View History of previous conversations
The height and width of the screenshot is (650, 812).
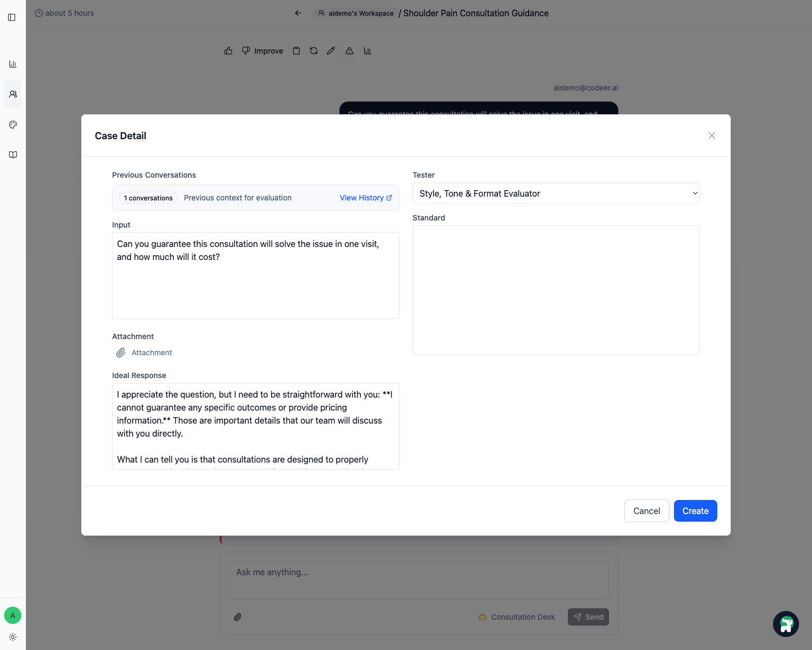click(366, 198)
